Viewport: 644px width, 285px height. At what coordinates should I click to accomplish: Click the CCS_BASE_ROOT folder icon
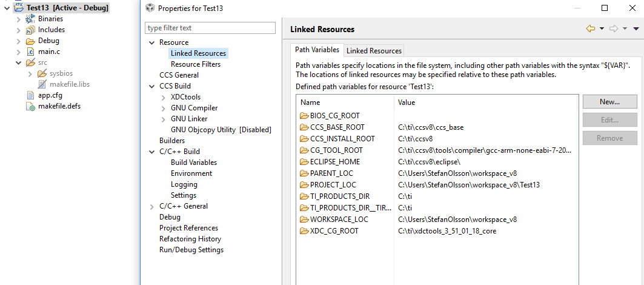tap(304, 127)
